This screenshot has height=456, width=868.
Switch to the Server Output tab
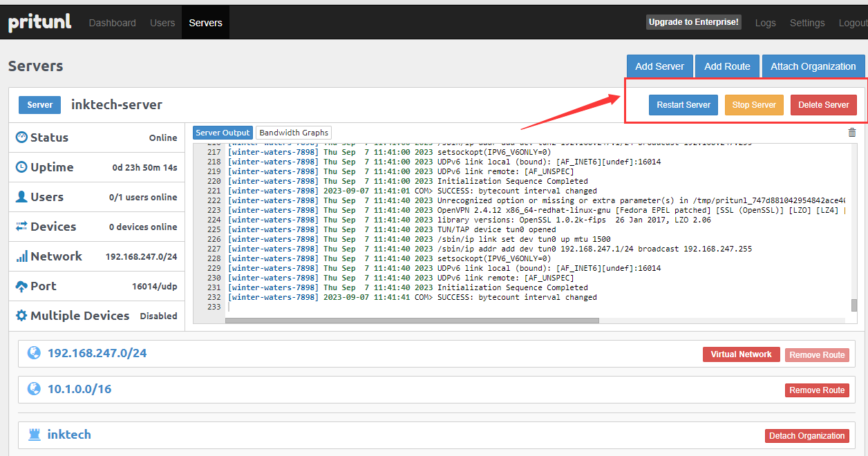coord(223,133)
